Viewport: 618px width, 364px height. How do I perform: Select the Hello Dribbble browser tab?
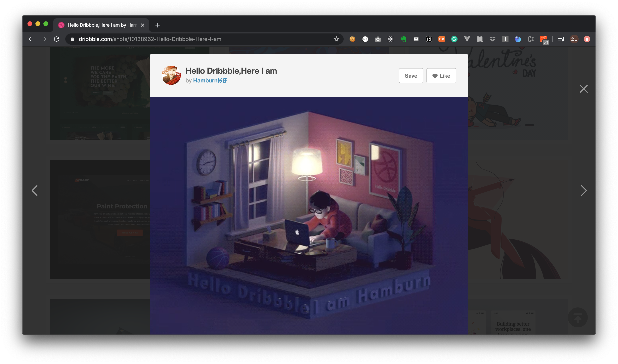(102, 25)
